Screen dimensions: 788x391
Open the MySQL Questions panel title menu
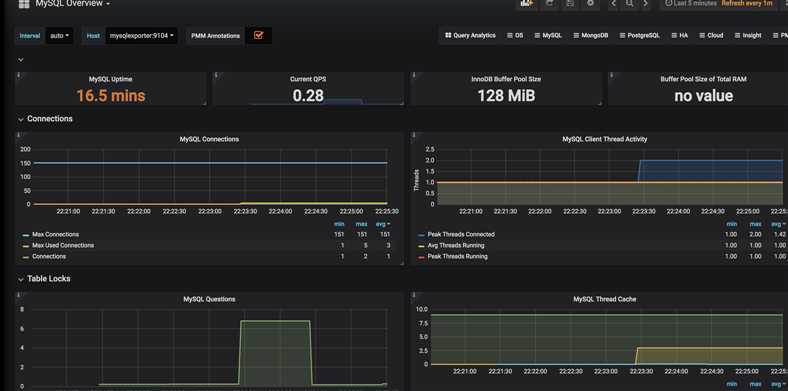[209, 300]
